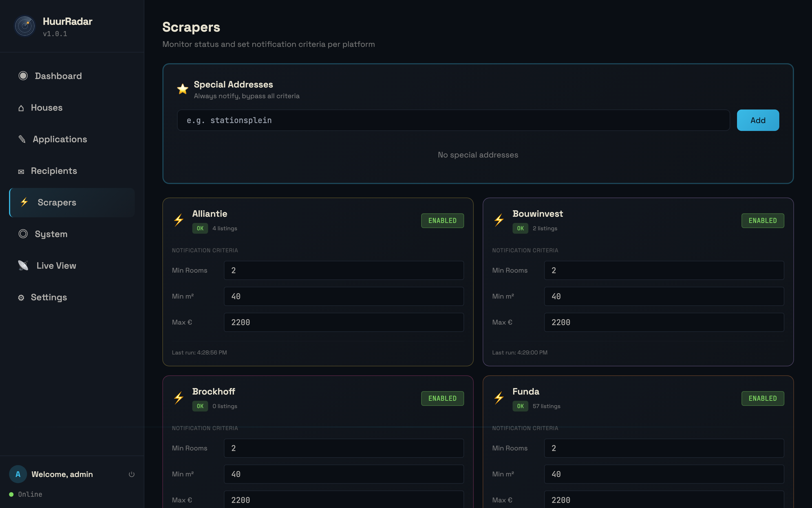Screen dimensions: 812x508
Task: Click the green Online status dot
Action: 11,494
